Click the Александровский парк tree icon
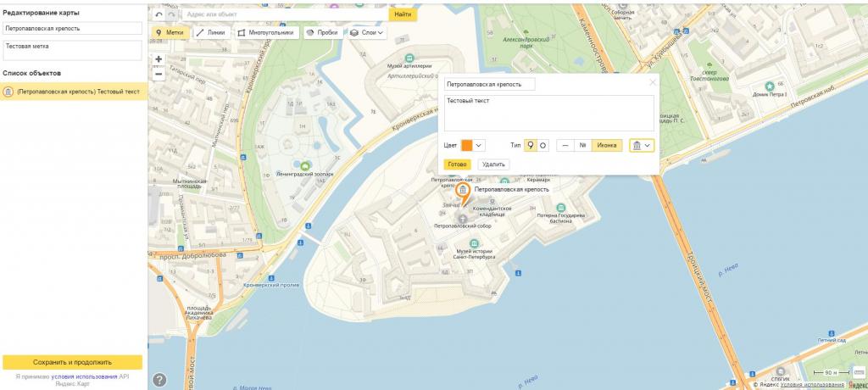The image size is (868, 390). (x=526, y=33)
